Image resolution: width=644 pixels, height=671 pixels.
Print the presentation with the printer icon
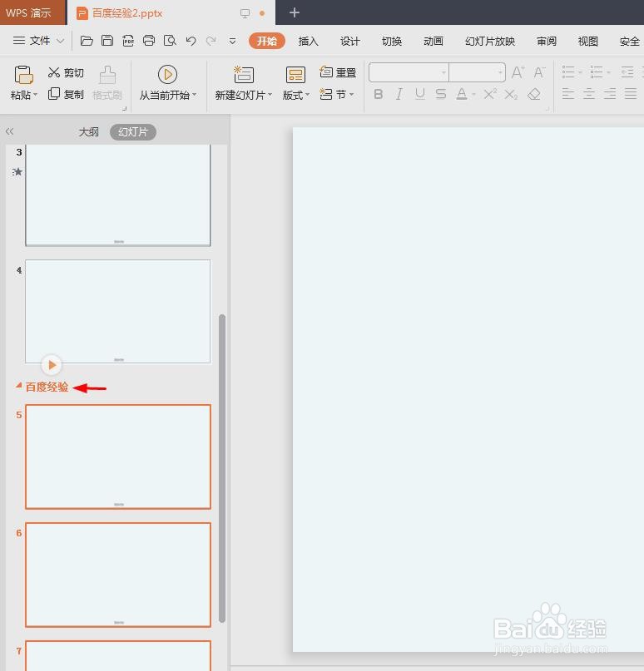point(149,41)
